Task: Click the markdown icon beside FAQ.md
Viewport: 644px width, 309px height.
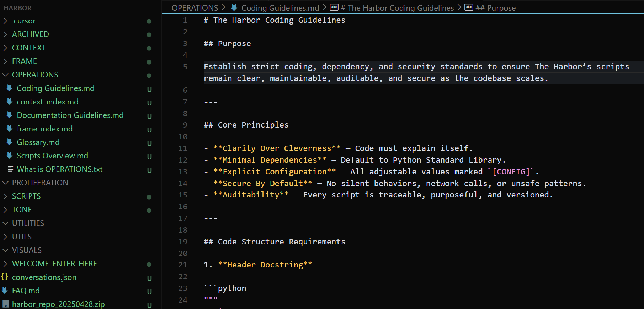Action: click(x=5, y=291)
